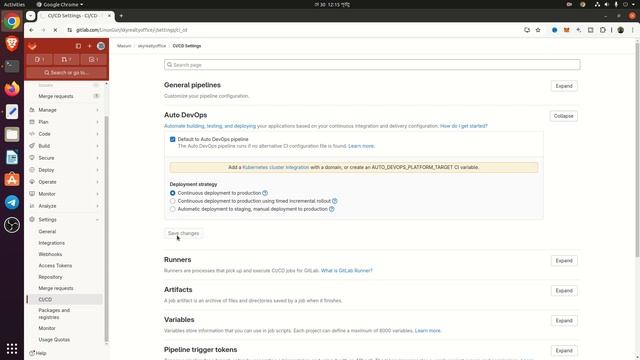Select automatic deployment to staging option
Image resolution: width=640 pixels, height=360 pixels.
pos(173,209)
